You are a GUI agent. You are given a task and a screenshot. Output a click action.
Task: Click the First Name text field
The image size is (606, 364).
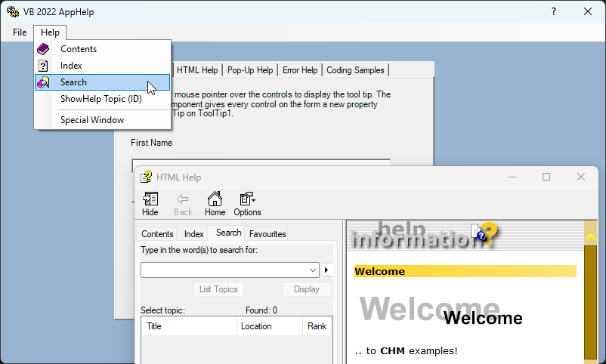[261, 162]
